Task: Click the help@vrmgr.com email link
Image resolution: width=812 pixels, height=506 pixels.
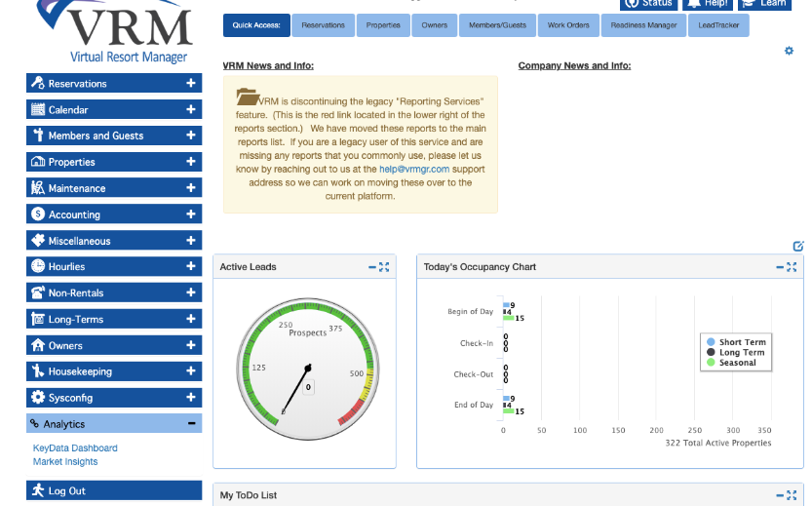Action: [x=414, y=169]
